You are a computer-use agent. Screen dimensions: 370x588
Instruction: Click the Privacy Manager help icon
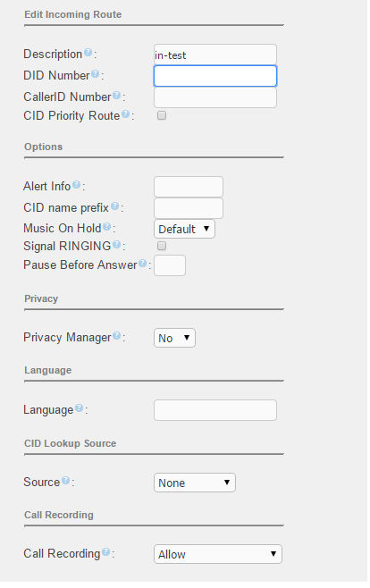(116, 336)
